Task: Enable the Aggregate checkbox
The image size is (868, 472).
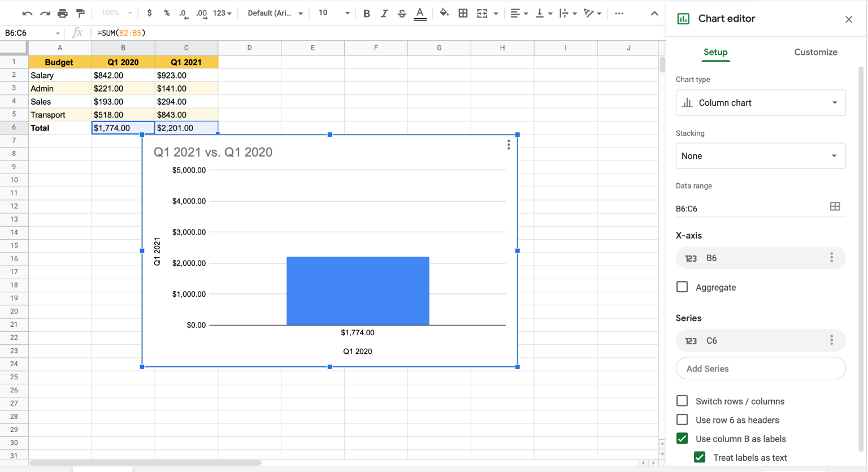Action: (x=682, y=287)
